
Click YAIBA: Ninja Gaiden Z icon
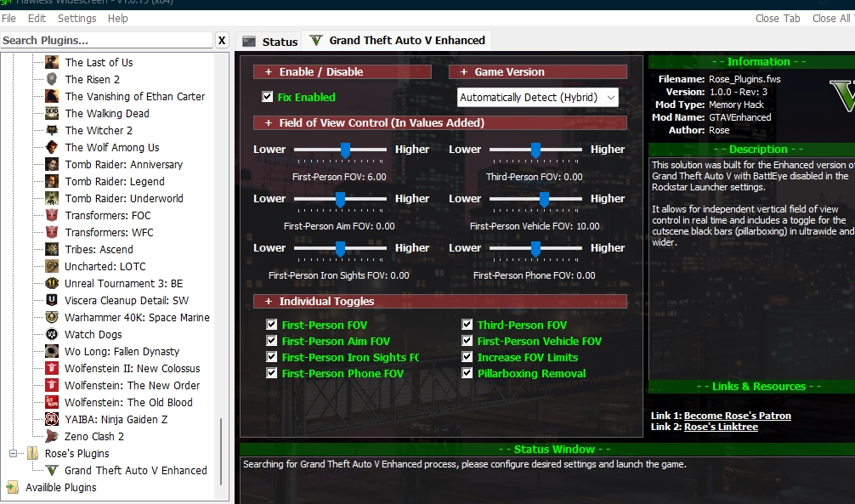[52, 419]
